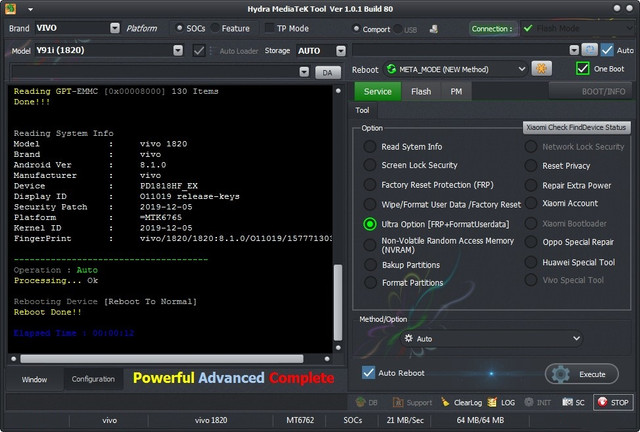Expand the Model Y91i (1820) dropdown

click(x=178, y=50)
